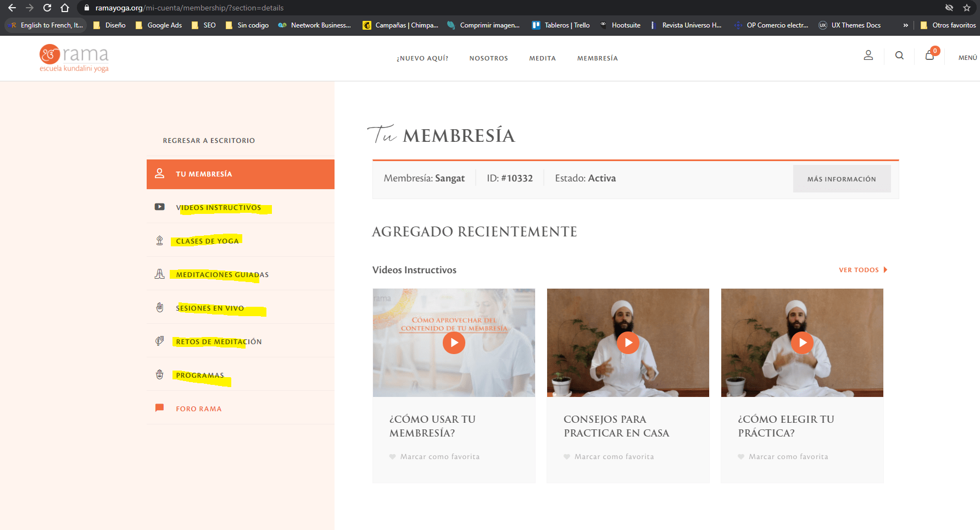Open the Nosotros menu item
This screenshot has width=980, height=530.
coord(489,58)
